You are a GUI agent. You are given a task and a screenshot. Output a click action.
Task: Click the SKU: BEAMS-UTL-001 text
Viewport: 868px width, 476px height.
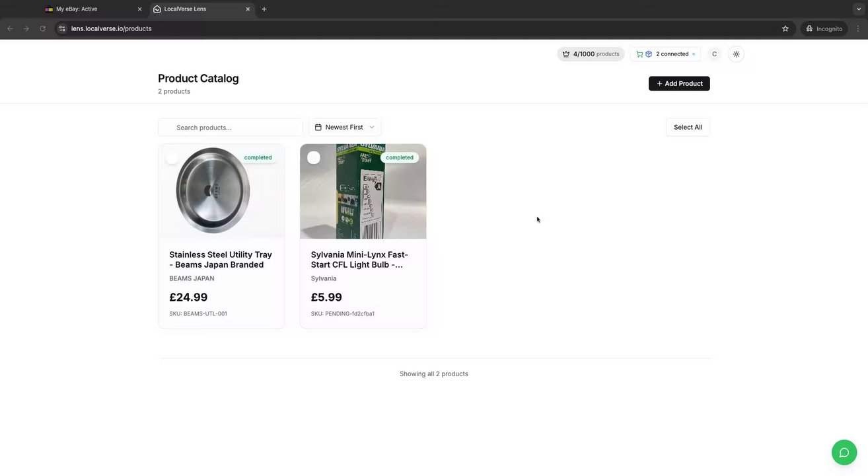coord(198,314)
